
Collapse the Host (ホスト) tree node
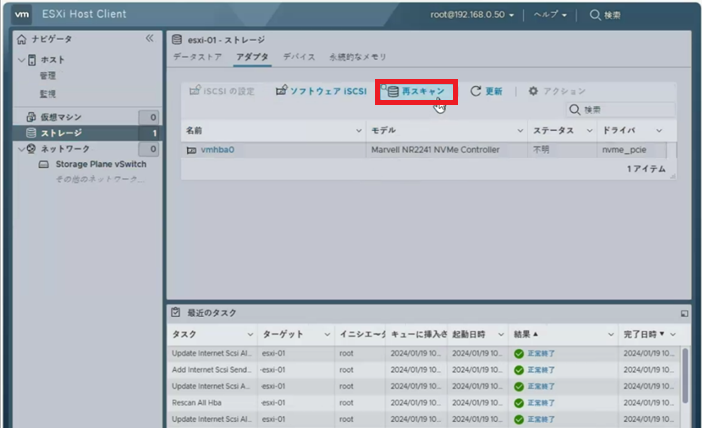23,60
